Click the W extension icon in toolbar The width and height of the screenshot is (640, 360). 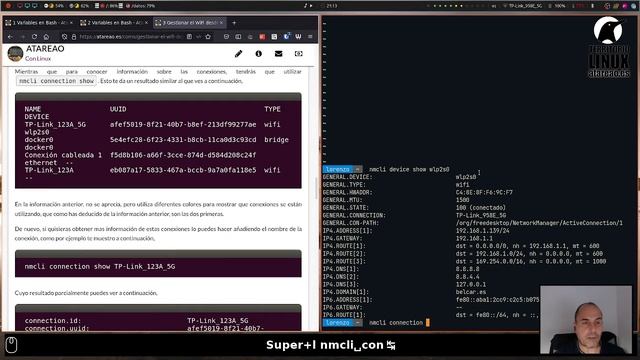click(x=298, y=37)
